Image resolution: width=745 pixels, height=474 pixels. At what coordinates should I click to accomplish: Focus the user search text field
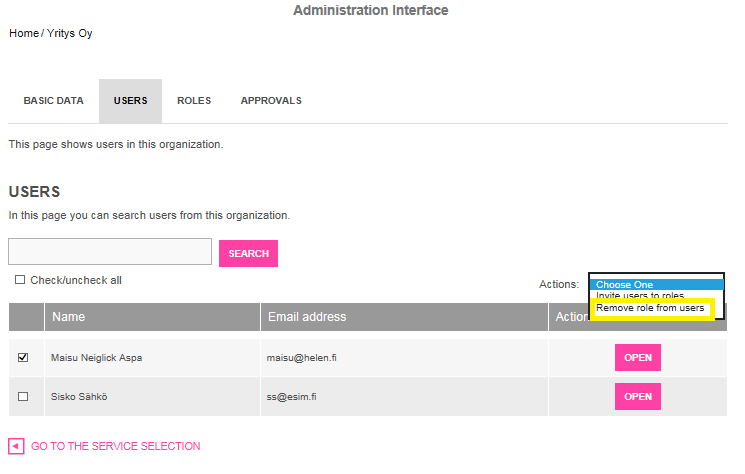tap(110, 252)
